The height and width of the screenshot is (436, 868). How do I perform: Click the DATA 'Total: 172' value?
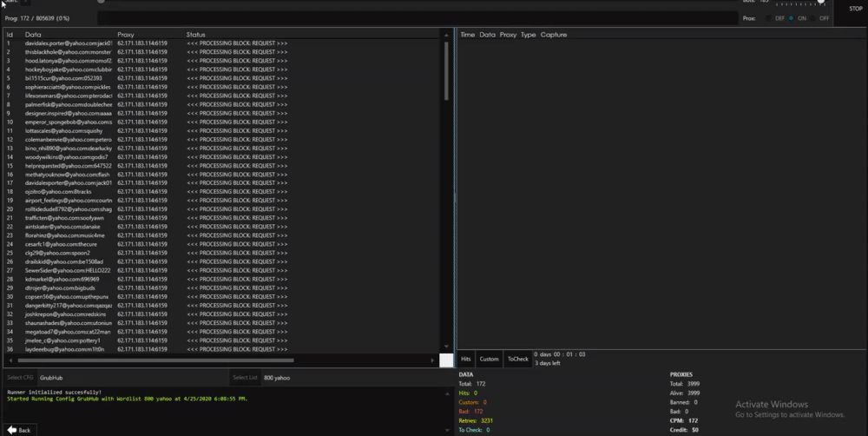(472, 383)
